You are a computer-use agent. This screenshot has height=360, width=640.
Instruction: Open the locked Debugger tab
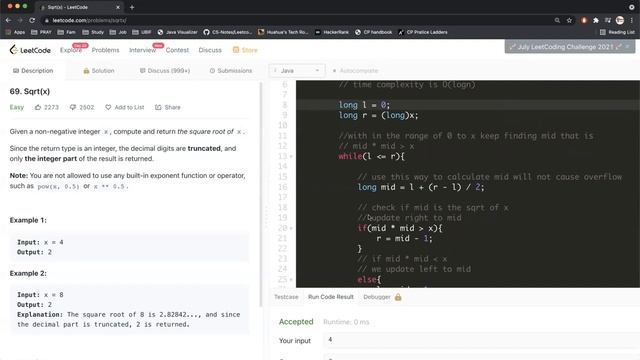pos(382,297)
